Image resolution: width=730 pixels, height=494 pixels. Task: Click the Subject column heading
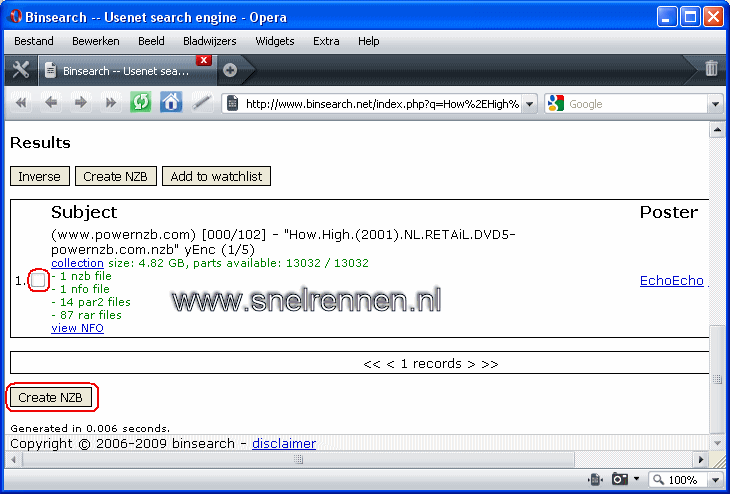pos(84,212)
